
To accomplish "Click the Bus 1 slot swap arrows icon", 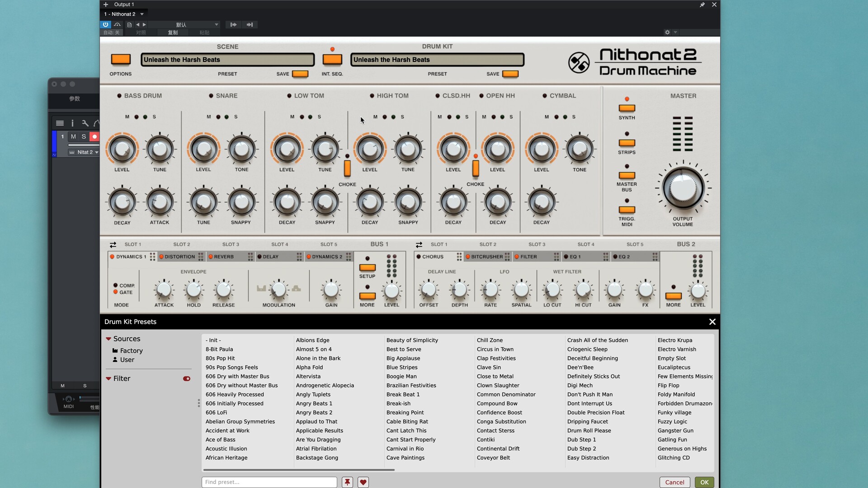I will coord(113,244).
